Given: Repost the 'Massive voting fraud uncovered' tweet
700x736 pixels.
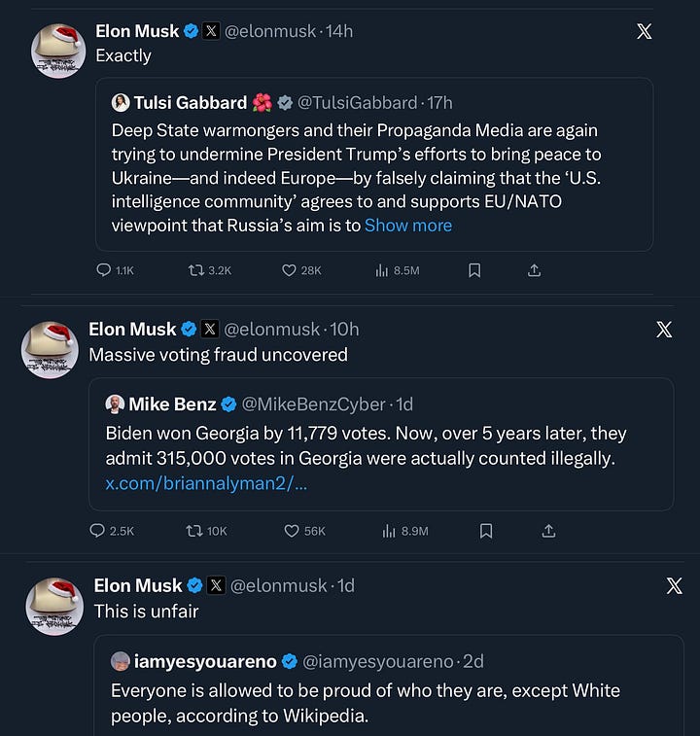Looking at the screenshot, I should click(x=193, y=531).
